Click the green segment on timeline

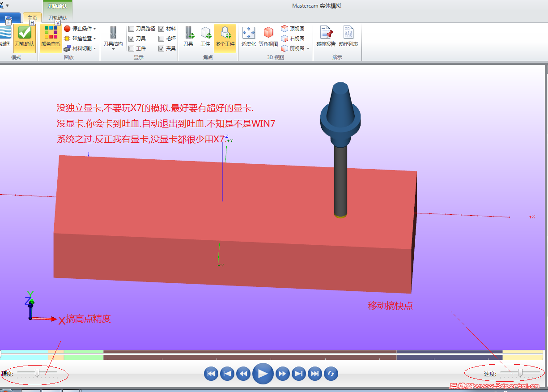[x=84, y=355]
